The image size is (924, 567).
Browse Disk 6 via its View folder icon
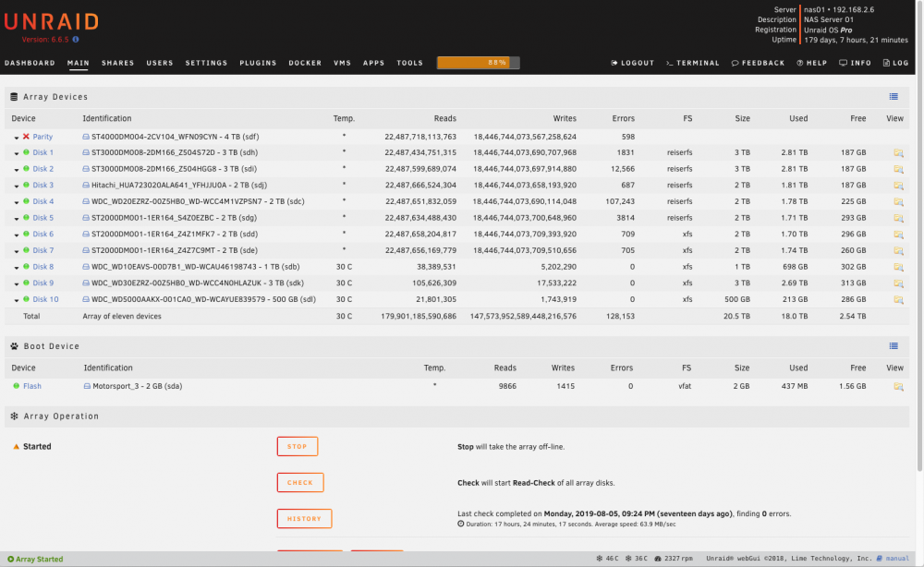click(898, 235)
